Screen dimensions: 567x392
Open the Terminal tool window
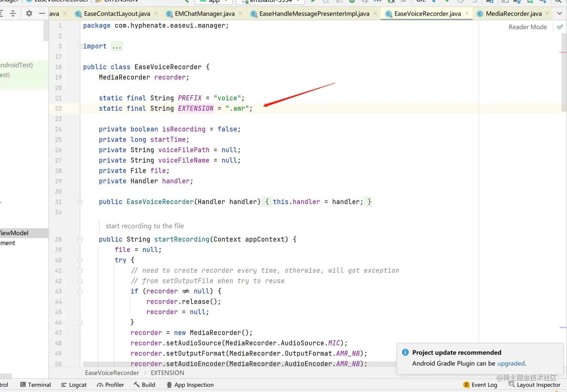pyautogui.click(x=35, y=385)
